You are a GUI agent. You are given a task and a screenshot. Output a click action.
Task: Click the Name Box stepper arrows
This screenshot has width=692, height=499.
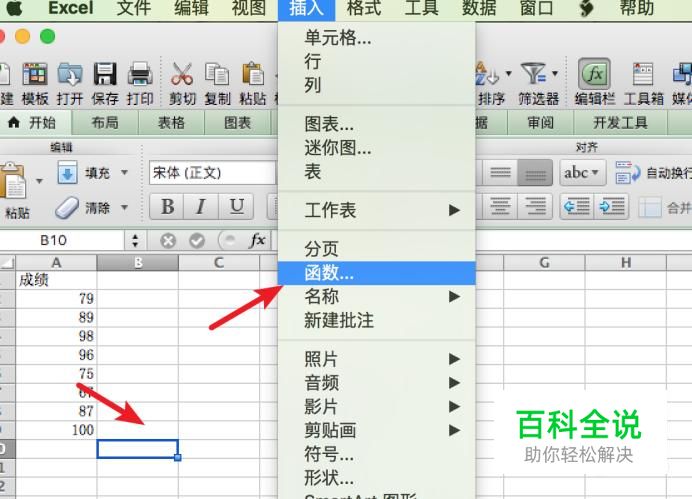pyautogui.click(x=135, y=240)
